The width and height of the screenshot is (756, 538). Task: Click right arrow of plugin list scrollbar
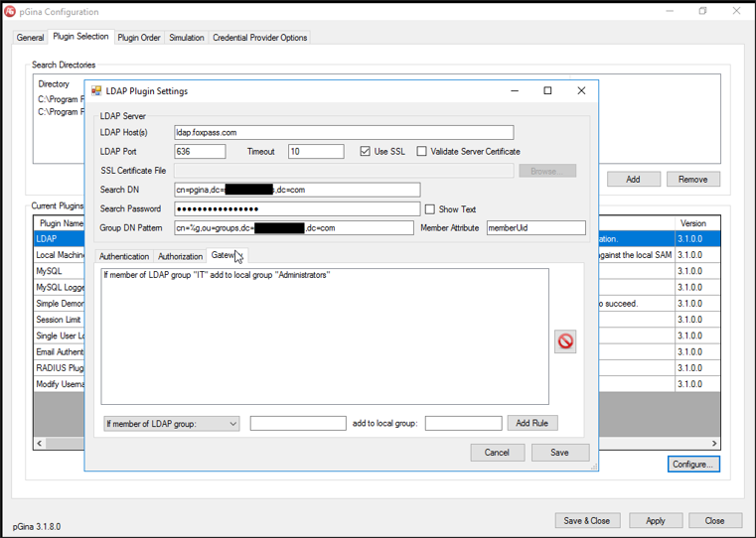pyautogui.click(x=714, y=443)
